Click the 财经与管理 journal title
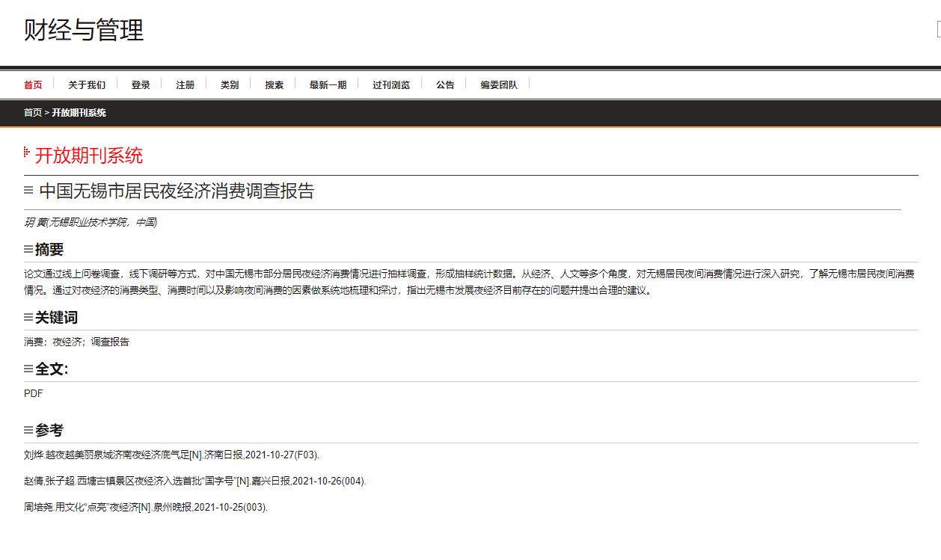Image resolution: width=941 pixels, height=560 pixels. pos(84,30)
